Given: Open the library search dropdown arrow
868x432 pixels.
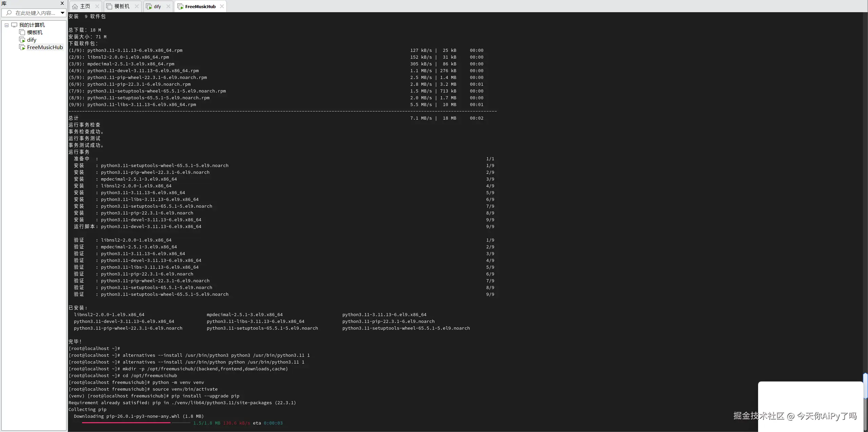Looking at the screenshot, I should click(x=62, y=13).
